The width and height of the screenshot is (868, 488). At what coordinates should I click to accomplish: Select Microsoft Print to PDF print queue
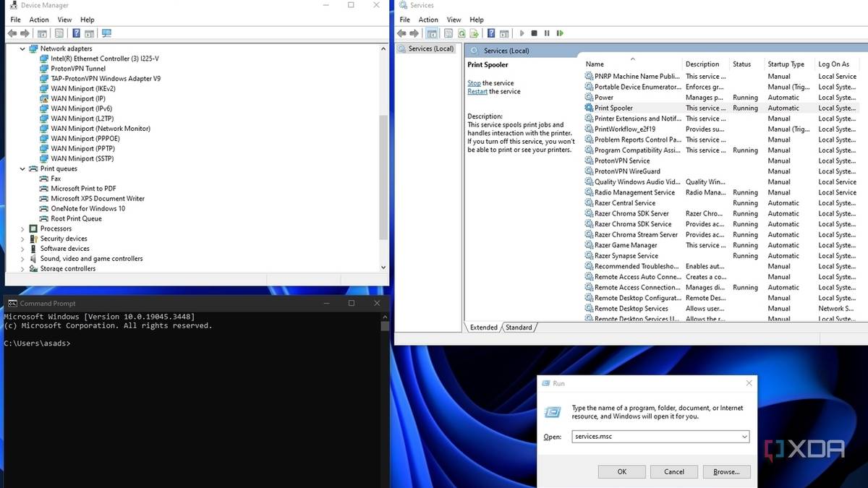point(83,189)
